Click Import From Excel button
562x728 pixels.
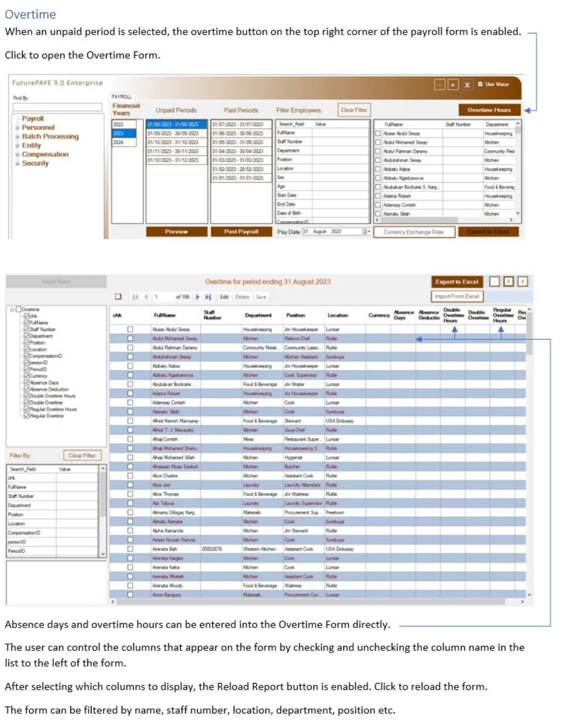(457, 296)
